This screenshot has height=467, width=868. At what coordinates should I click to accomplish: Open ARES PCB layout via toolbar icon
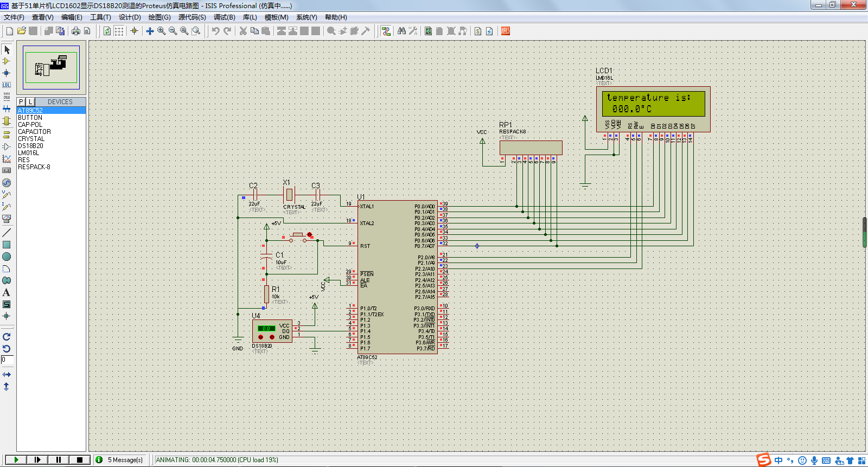[x=506, y=31]
